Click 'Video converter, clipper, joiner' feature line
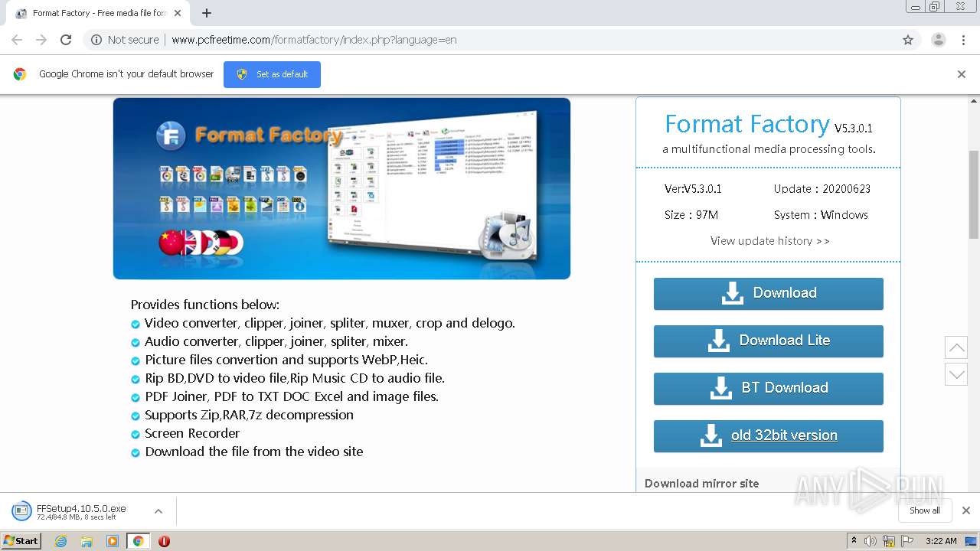980x551 pixels. [330, 323]
